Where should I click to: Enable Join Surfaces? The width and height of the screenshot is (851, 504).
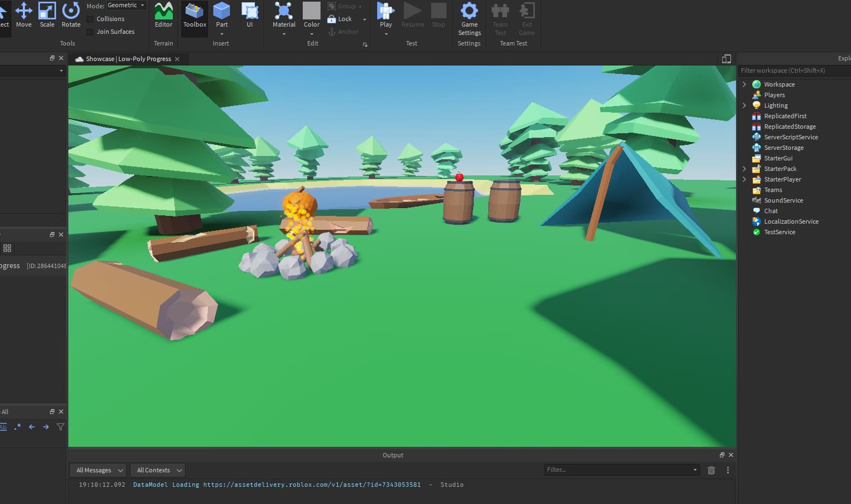coord(89,32)
